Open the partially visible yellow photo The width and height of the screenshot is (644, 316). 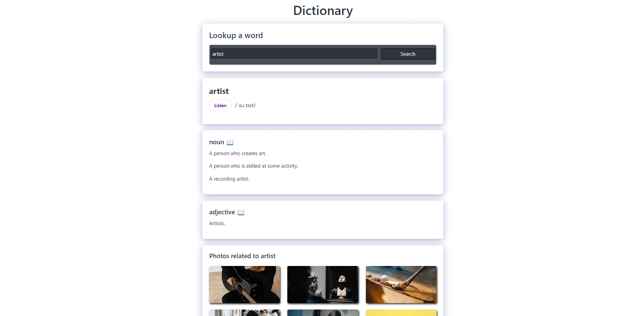401,313
